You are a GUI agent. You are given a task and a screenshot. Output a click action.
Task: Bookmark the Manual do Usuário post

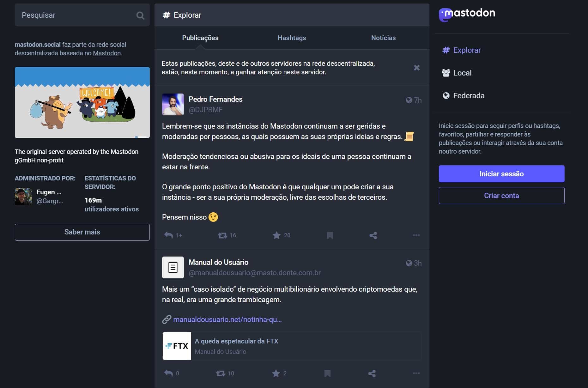pos(327,373)
